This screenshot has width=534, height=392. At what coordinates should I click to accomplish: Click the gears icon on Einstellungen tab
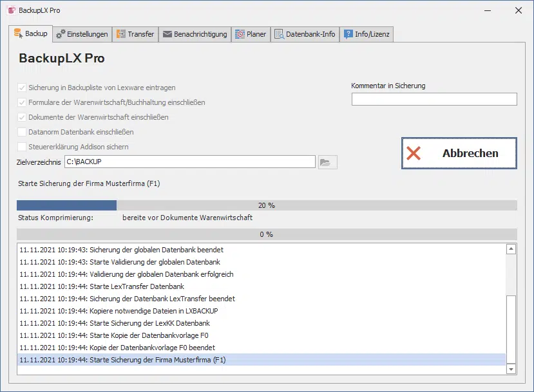point(61,34)
